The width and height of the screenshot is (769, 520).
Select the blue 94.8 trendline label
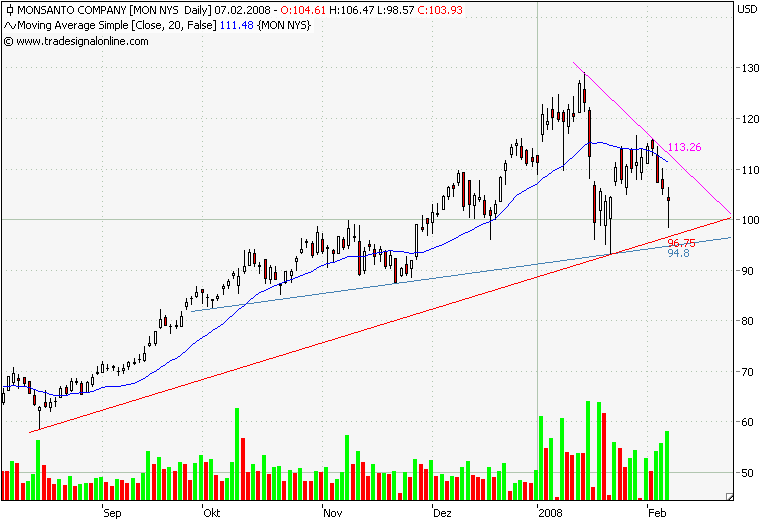(678, 254)
